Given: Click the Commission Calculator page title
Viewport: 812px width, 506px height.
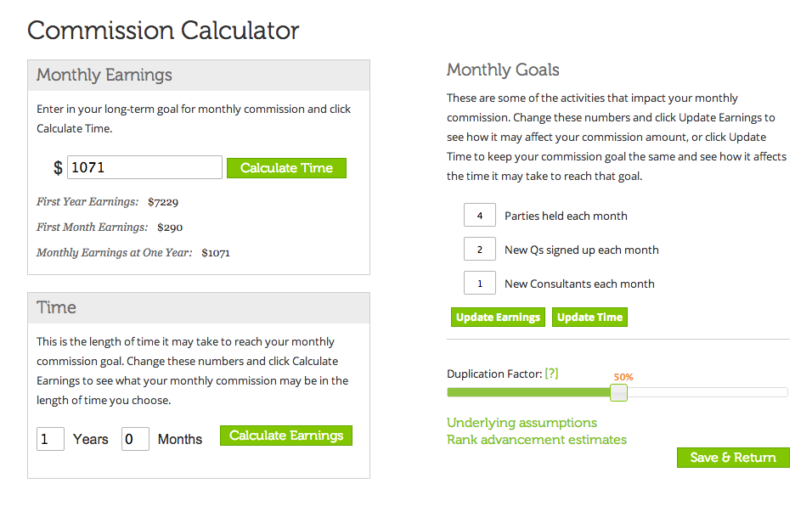Looking at the screenshot, I should click(163, 31).
